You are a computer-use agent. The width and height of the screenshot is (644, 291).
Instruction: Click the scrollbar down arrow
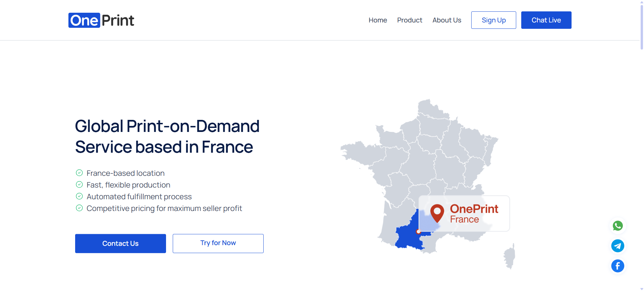coord(642,289)
